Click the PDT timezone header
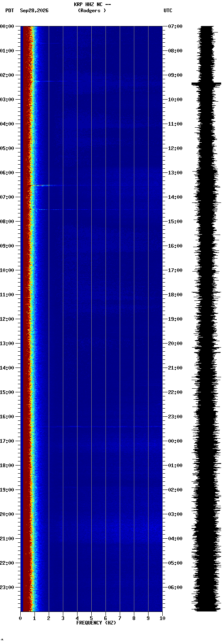The height and width of the screenshot is (644, 224). click(9, 11)
